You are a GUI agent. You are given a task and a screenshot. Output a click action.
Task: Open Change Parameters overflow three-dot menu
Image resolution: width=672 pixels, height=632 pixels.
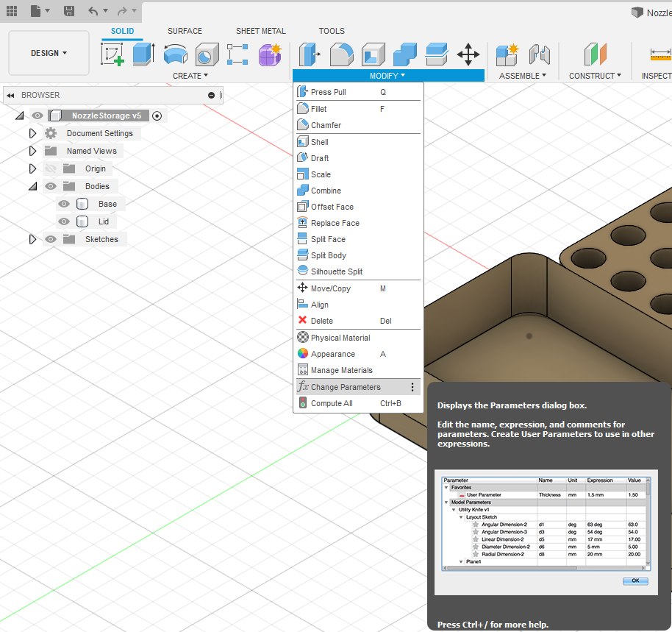pyautogui.click(x=412, y=387)
